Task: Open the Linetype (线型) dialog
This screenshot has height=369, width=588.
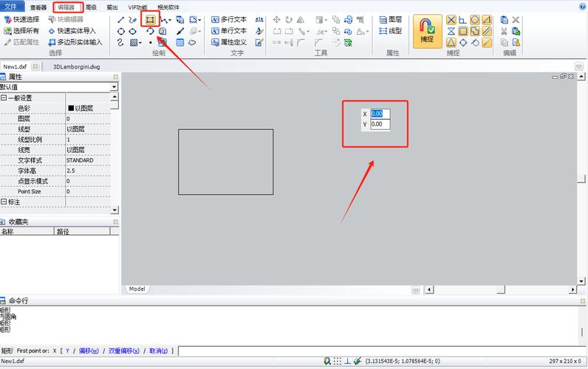Action: coord(391,31)
